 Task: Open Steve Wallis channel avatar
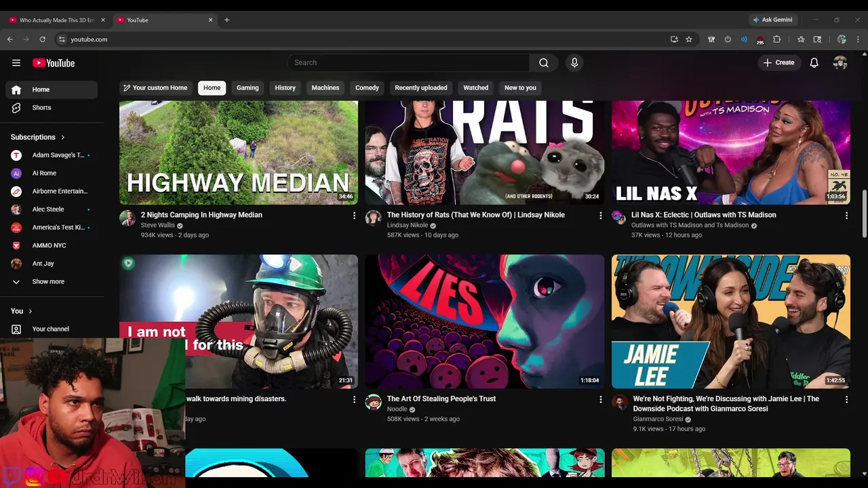click(x=127, y=218)
